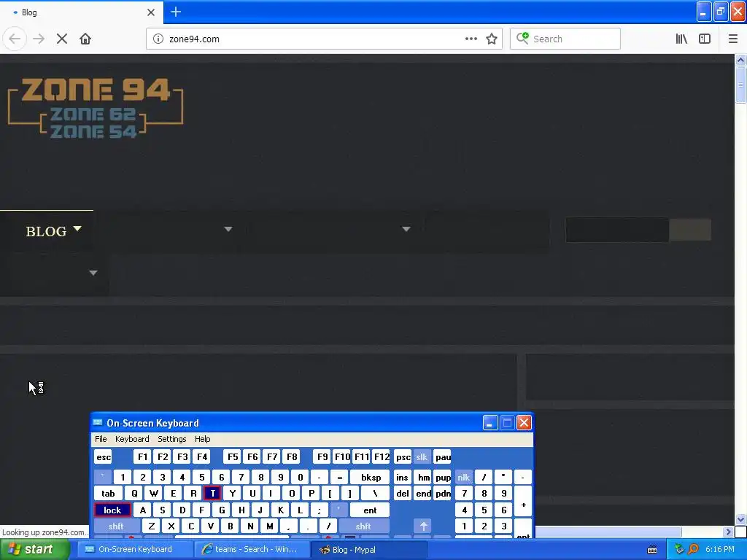Select the Blog browser tab
Screen dimensions: 747x560
pos(82,12)
